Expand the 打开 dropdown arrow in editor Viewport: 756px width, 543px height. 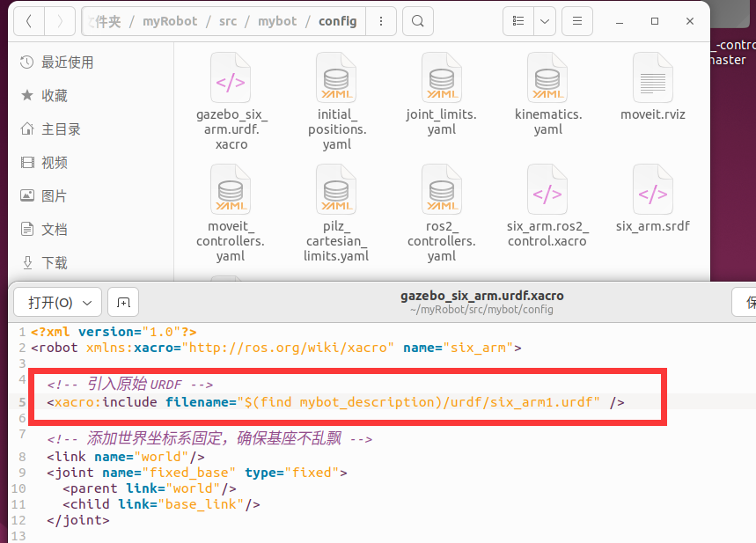pos(87,303)
